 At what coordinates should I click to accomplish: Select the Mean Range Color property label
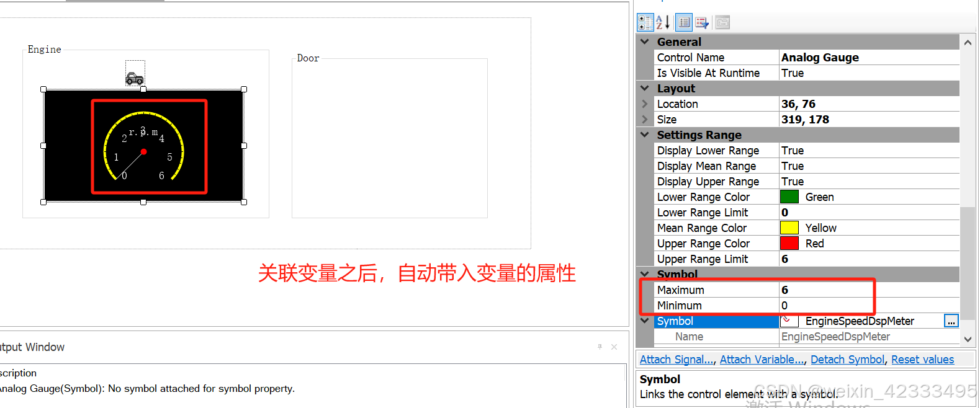click(x=702, y=228)
